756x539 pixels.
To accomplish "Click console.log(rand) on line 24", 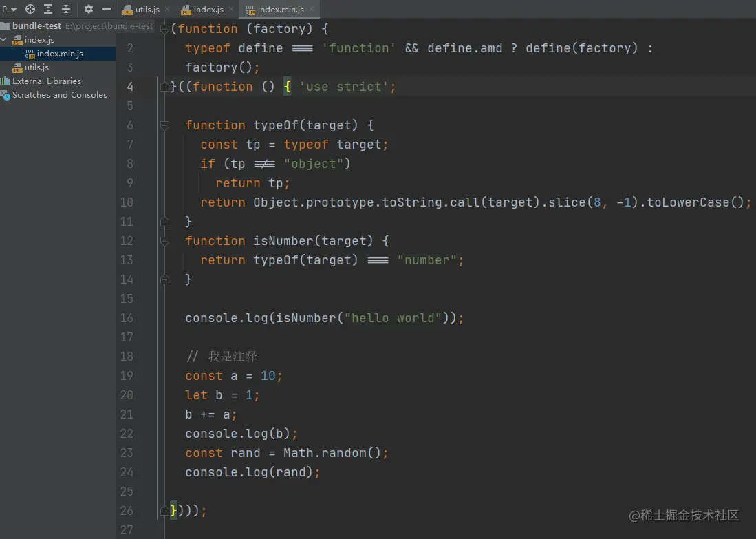I will [249, 472].
